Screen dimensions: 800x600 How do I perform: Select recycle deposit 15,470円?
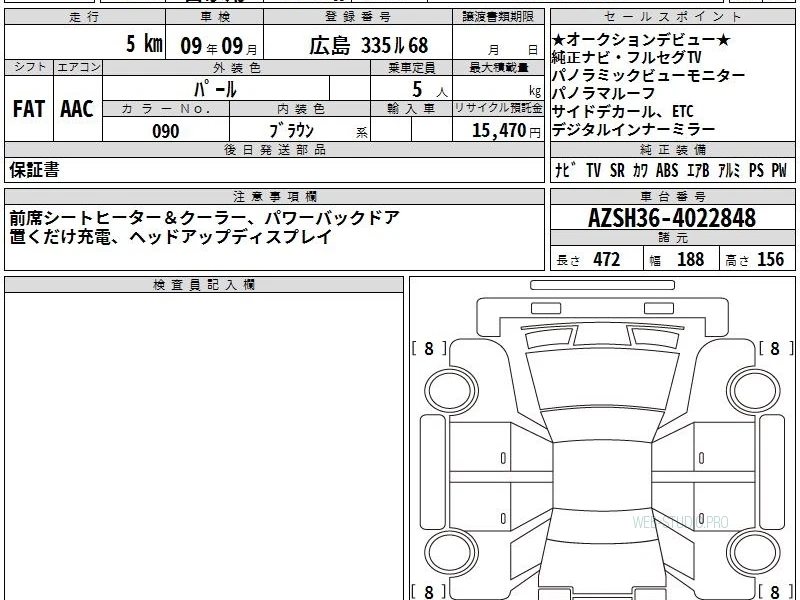pos(506,131)
